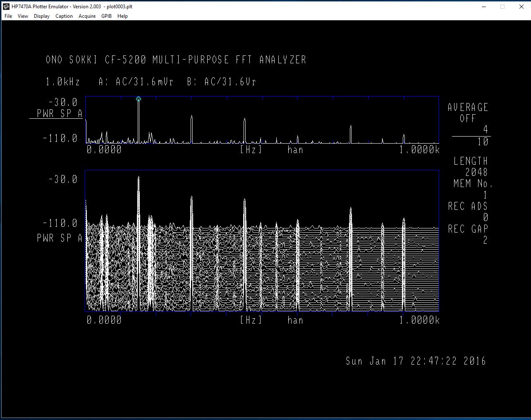531x420 pixels.
Task: Minimize the Plotter Emulator window
Action: [x=484, y=7]
